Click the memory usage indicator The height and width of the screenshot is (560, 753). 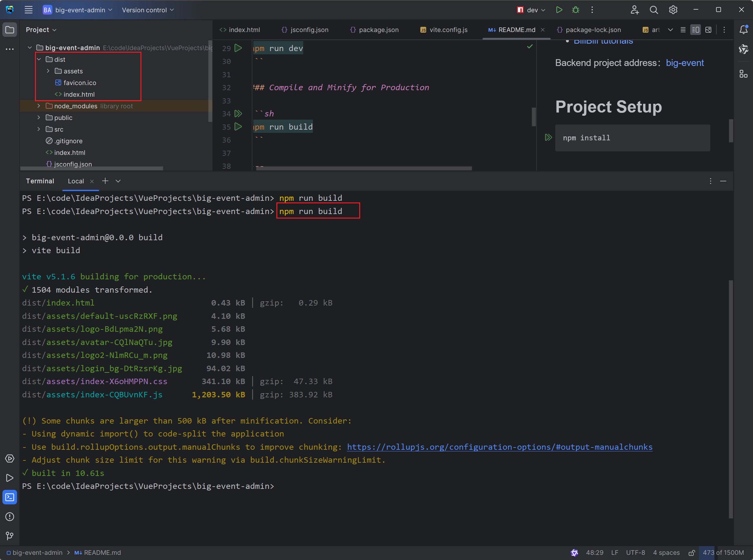click(723, 553)
